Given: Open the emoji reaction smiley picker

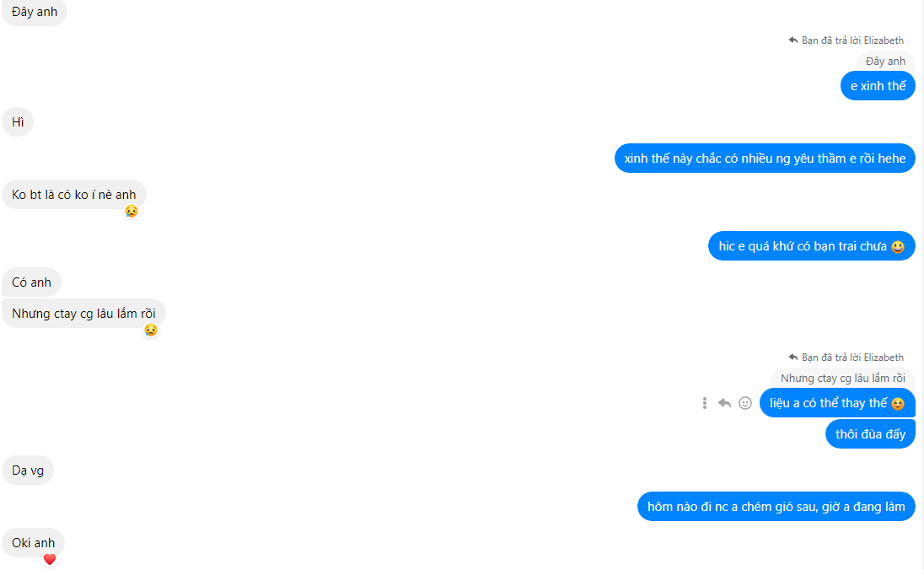Looking at the screenshot, I should click(745, 403).
